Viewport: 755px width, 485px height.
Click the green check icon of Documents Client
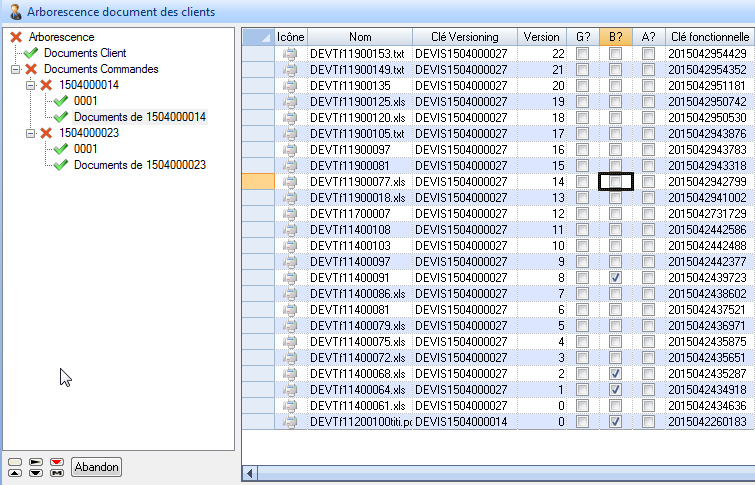click(30, 53)
